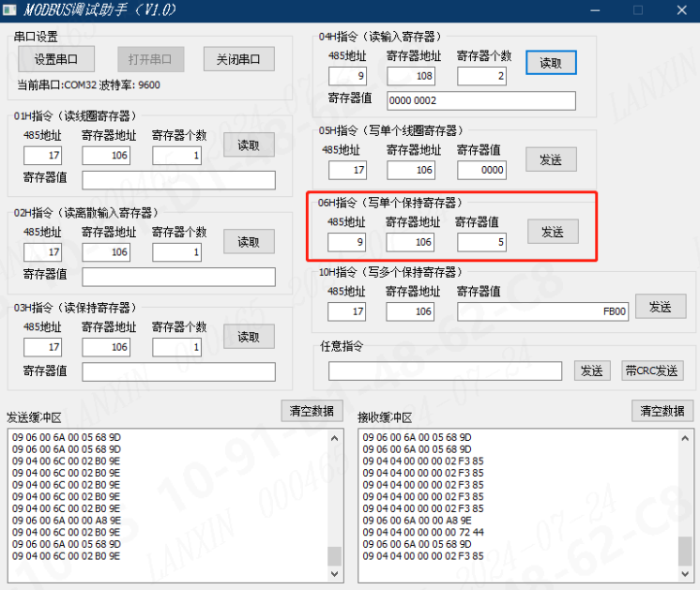The image size is (700, 590).
Task: Click the 带CRC发送 button
Action: [x=652, y=371]
